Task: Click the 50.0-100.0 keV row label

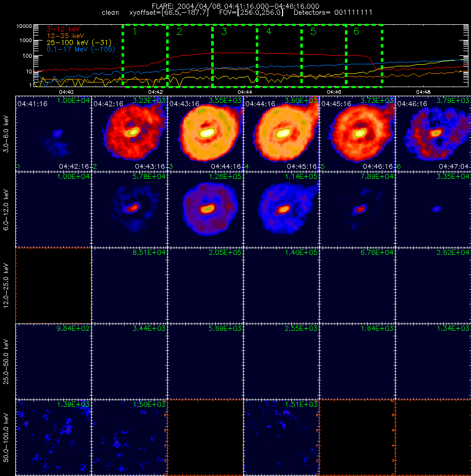Action: click(6, 438)
